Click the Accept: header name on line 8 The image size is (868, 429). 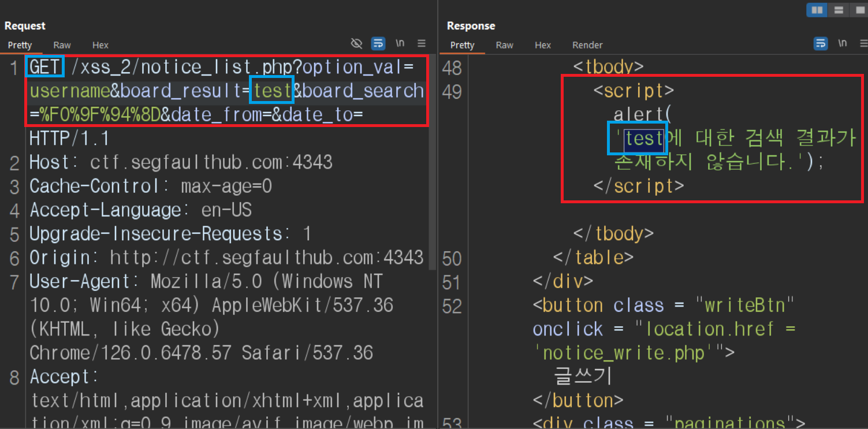coord(64,377)
